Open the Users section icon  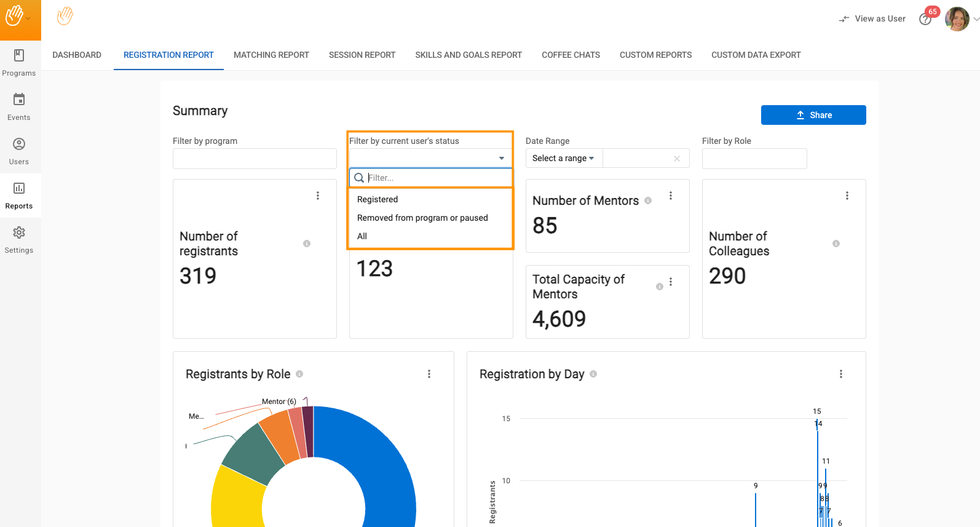pos(19,145)
